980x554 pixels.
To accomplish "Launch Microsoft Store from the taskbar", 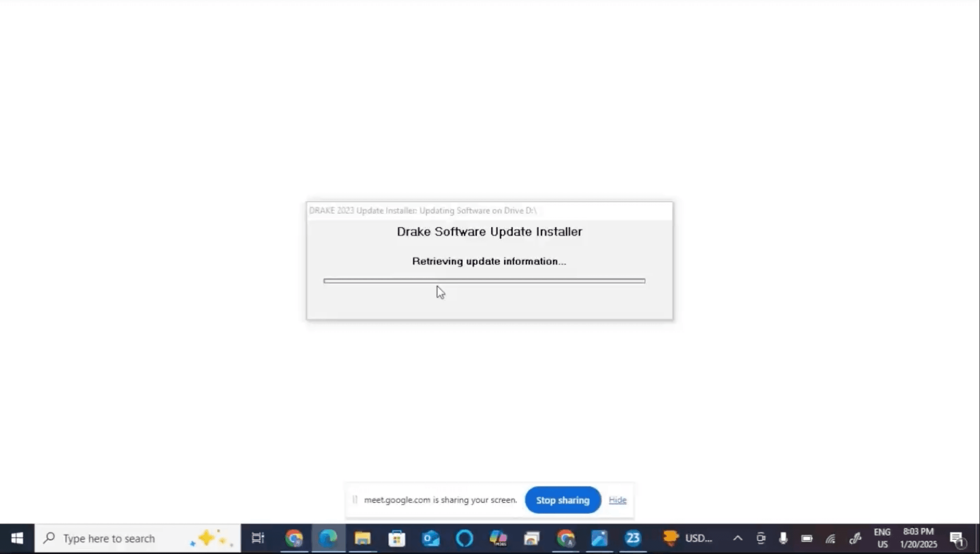I will tap(397, 538).
